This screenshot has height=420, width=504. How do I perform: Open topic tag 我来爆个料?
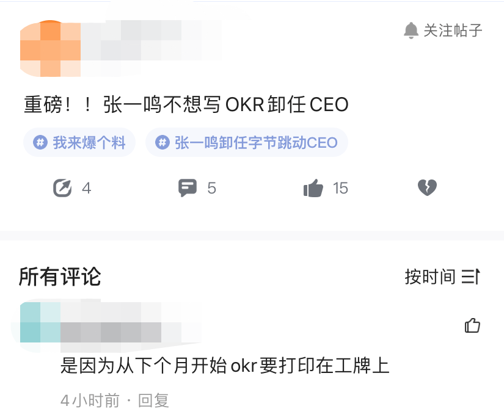[x=79, y=142]
